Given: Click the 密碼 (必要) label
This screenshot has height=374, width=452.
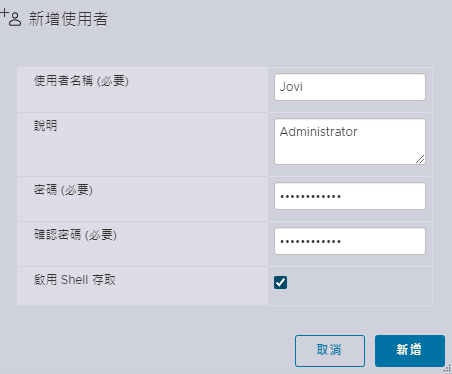Looking at the screenshot, I should pos(63,190).
